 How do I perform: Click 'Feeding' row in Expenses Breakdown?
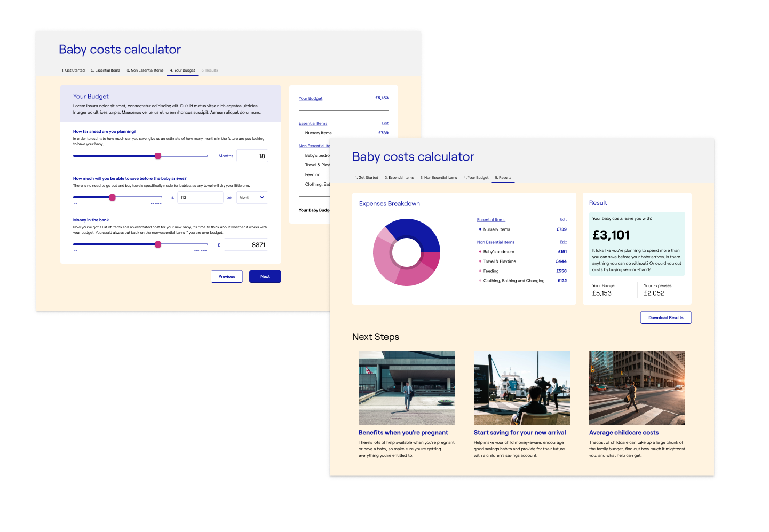pyautogui.click(x=523, y=271)
